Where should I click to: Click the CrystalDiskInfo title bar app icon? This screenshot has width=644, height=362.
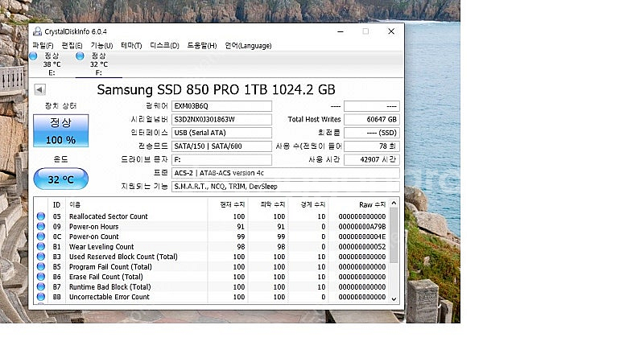[x=37, y=31]
